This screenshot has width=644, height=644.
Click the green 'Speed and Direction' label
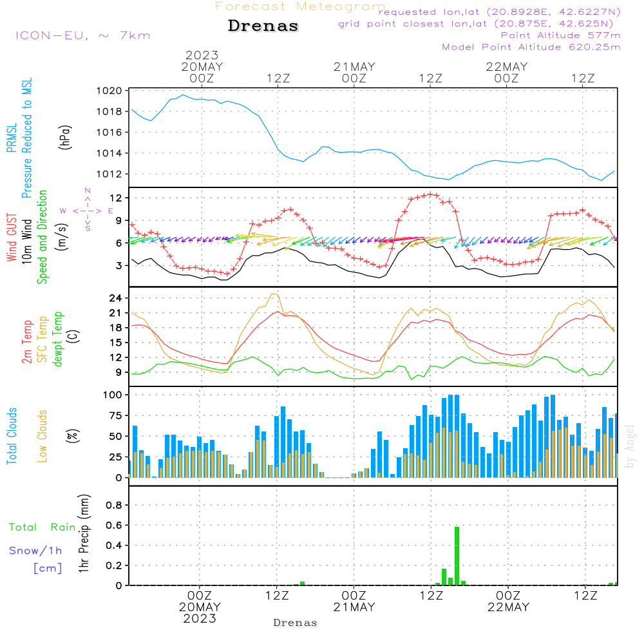pos(42,237)
